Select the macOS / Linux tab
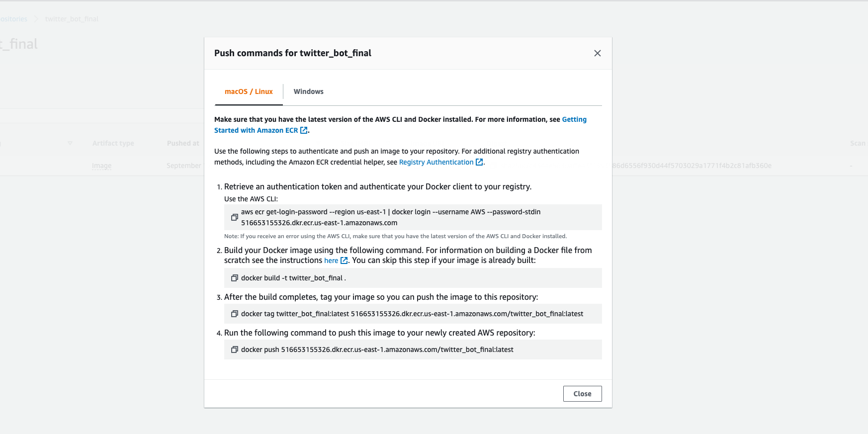This screenshot has height=434, width=868. [x=249, y=91]
